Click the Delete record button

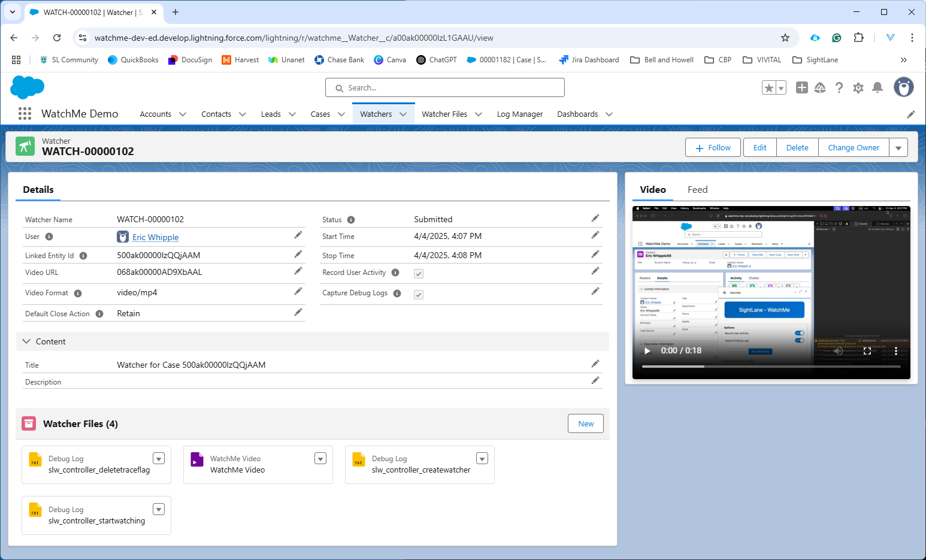[797, 148]
